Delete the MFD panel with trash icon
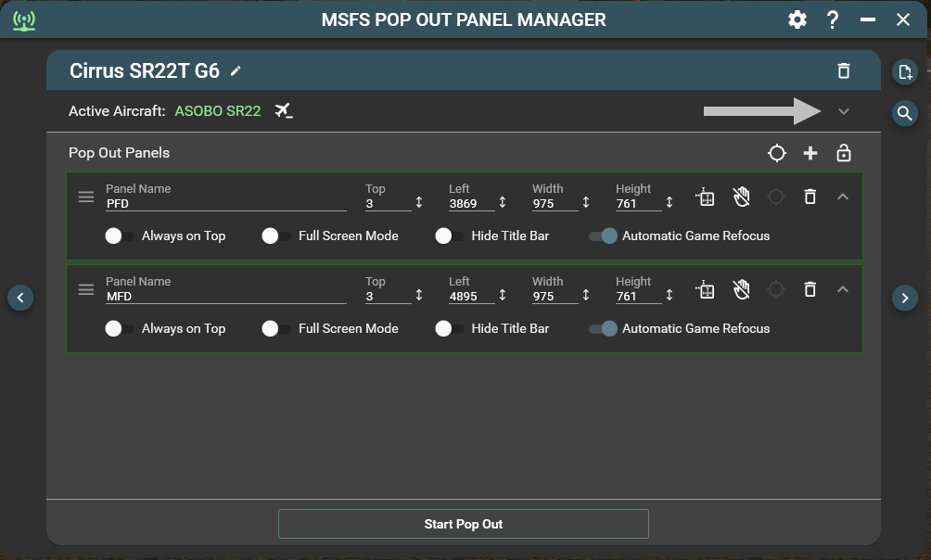931x560 pixels. pos(810,289)
